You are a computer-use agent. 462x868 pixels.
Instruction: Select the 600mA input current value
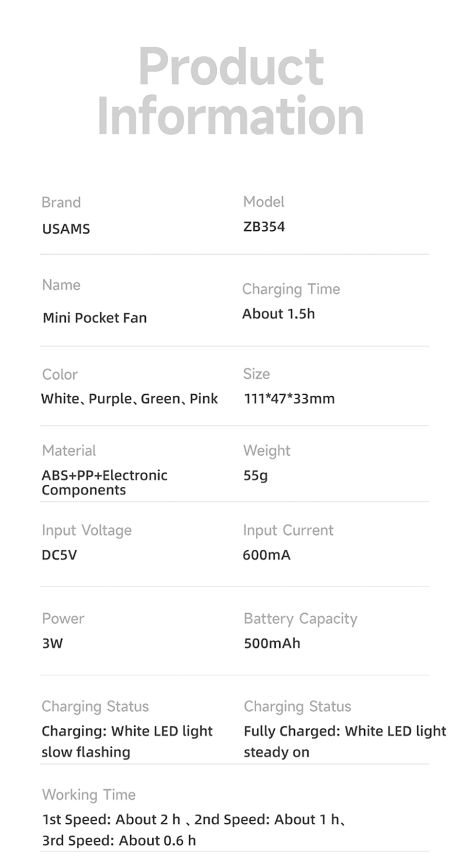(267, 555)
